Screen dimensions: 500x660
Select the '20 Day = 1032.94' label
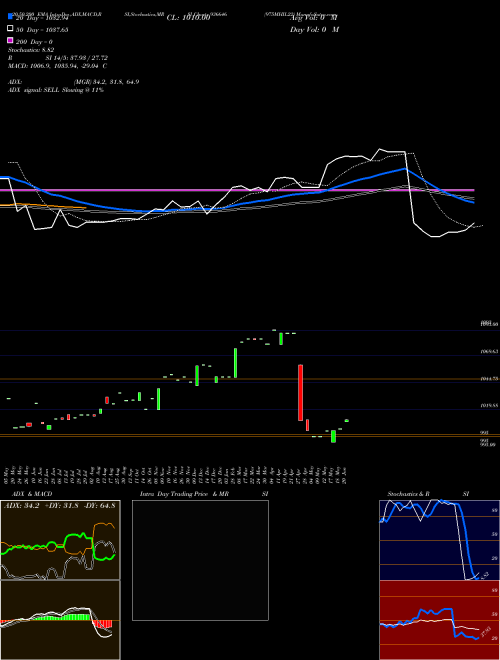coord(42,18)
